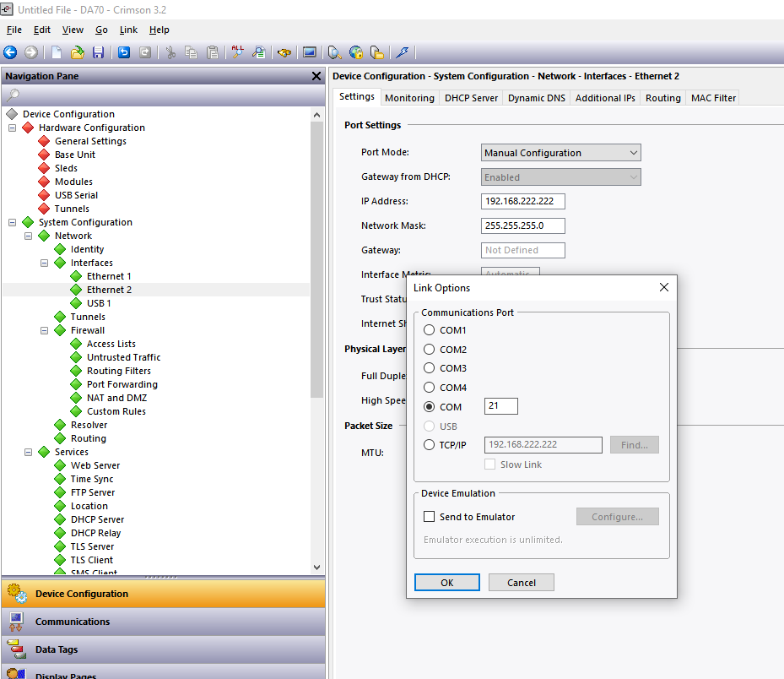This screenshot has width=784, height=679.
Task: Click the scroll-down arrow of the navigation tree
Action: click(x=316, y=567)
